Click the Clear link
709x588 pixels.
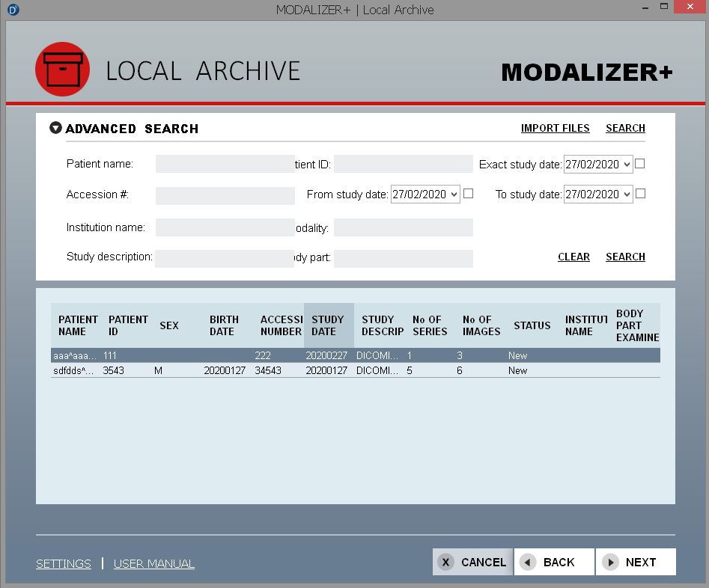[573, 257]
